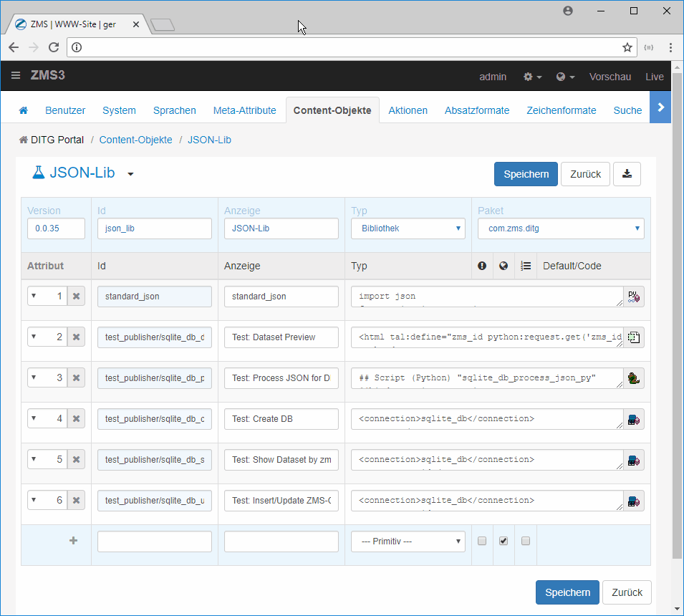This screenshot has height=616, width=684.
Task: Click the home icon before DITG Portal
Action: 23,140
